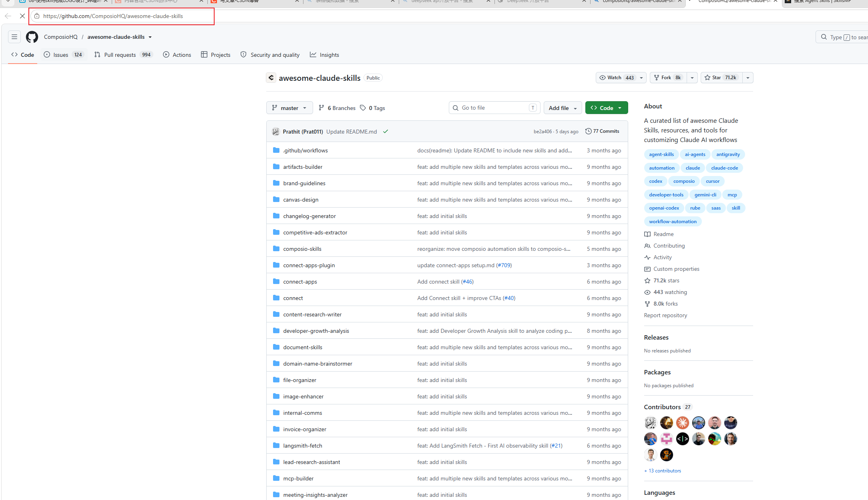
Task: Expand the Star lists caret
Action: pyautogui.click(x=748, y=78)
